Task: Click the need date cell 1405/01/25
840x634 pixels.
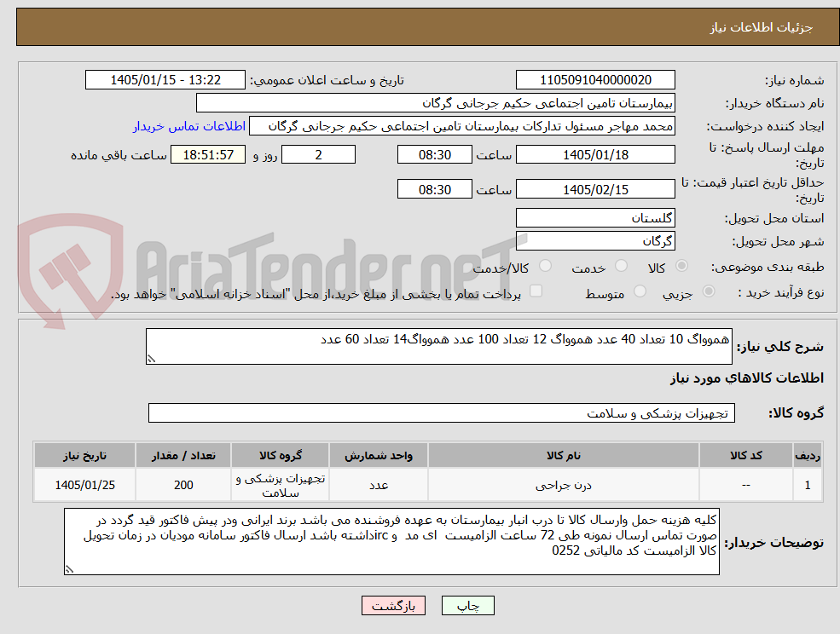Action: (x=84, y=485)
